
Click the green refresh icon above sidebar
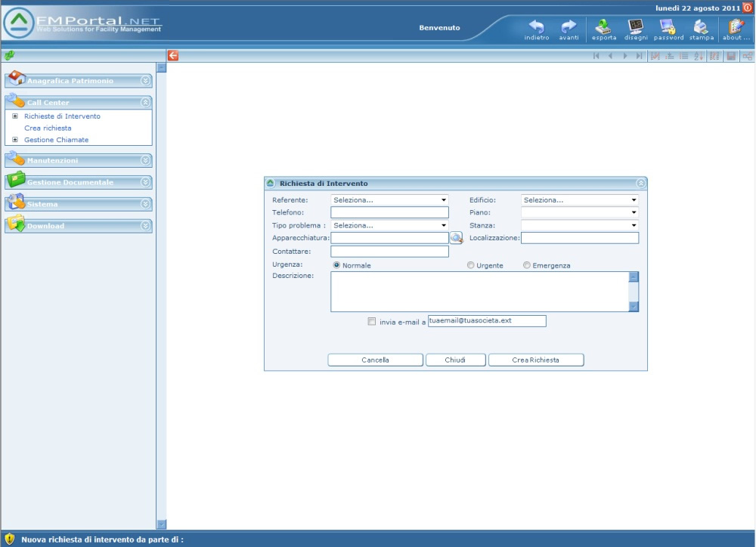pyautogui.click(x=9, y=55)
